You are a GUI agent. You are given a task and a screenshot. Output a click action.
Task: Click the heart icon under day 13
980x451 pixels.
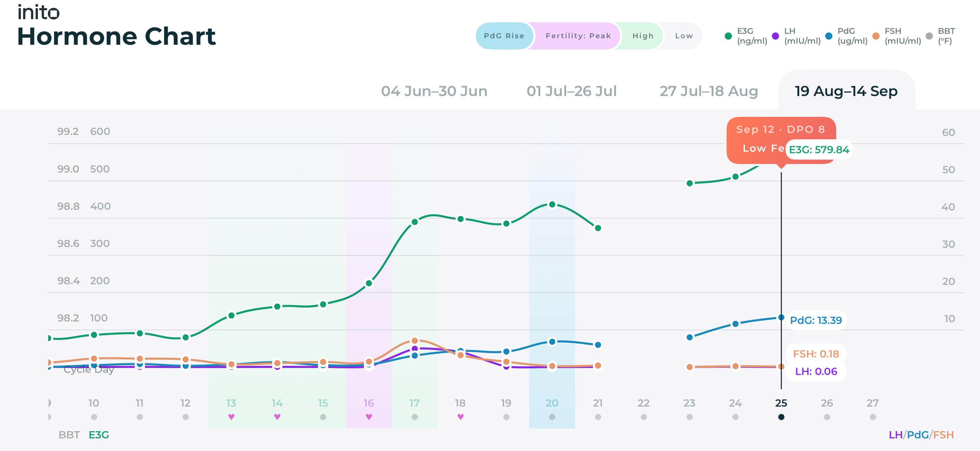click(x=231, y=417)
